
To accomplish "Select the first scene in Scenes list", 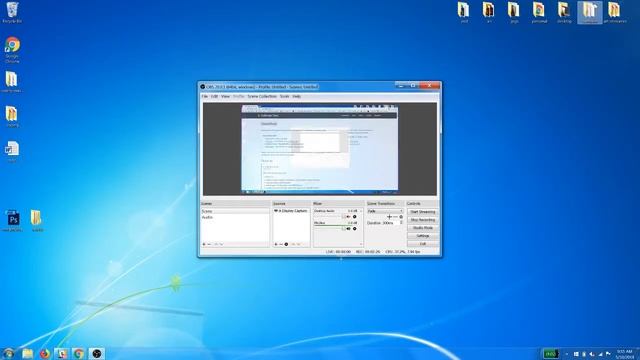I will (x=235, y=211).
